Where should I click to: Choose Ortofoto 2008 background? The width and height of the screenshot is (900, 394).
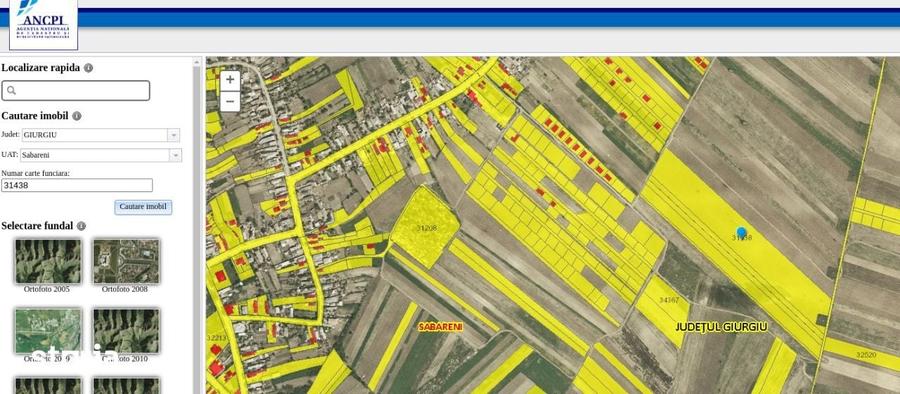pyautogui.click(x=126, y=261)
